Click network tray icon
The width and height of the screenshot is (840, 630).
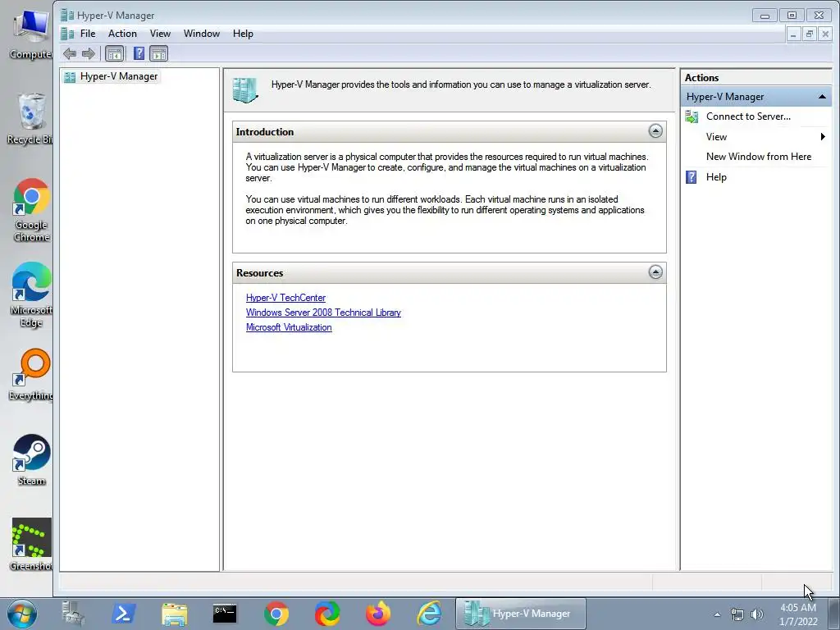point(737,614)
